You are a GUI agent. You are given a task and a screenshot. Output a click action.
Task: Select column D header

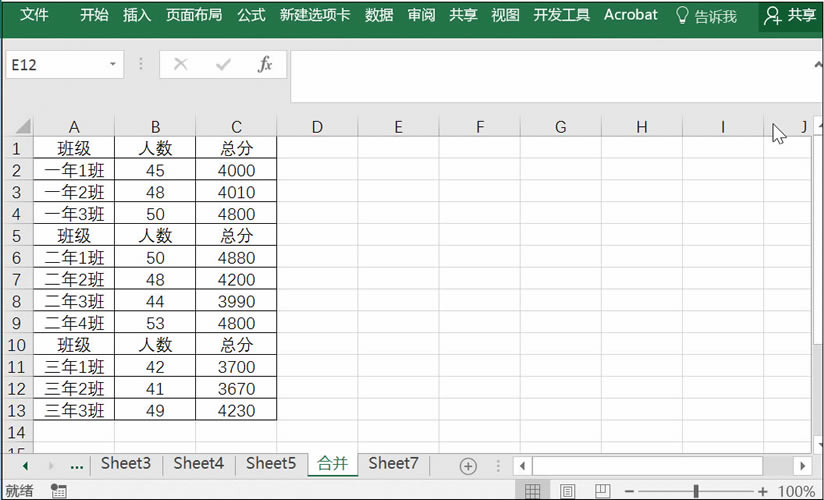[x=317, y=127]
